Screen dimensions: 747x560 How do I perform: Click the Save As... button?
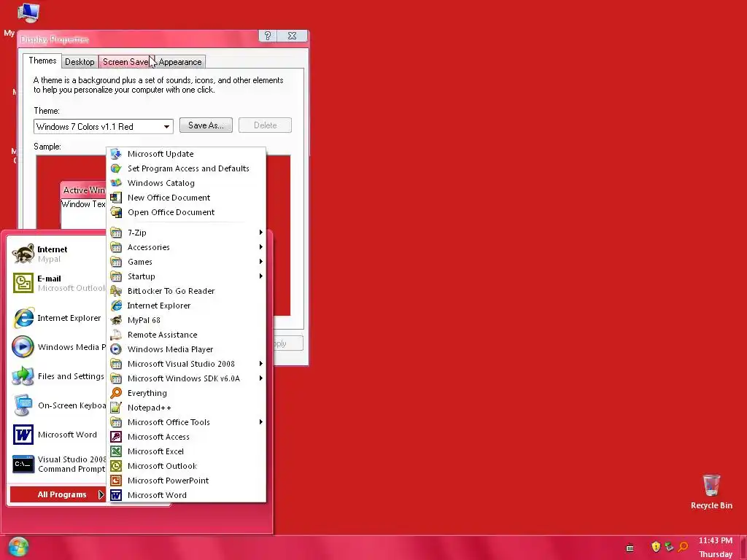[206, 125]
